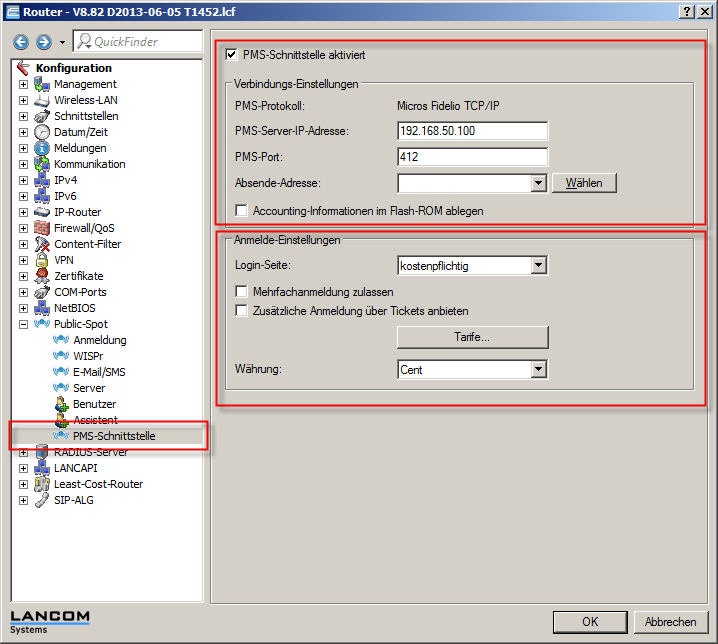Check Mehrfachanmeldung zulassen option
This screenshot has width=718, height=644.
point(241,292)
